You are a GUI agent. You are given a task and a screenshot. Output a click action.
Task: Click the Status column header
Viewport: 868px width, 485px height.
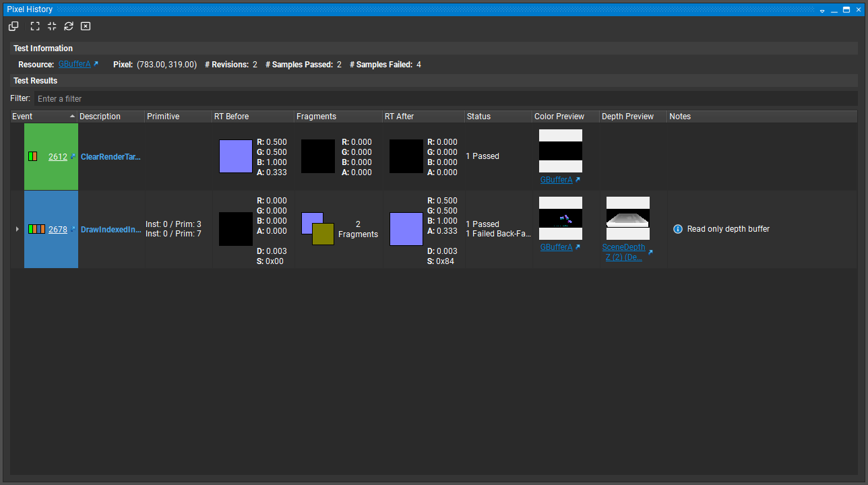click(x=498, y=117)
